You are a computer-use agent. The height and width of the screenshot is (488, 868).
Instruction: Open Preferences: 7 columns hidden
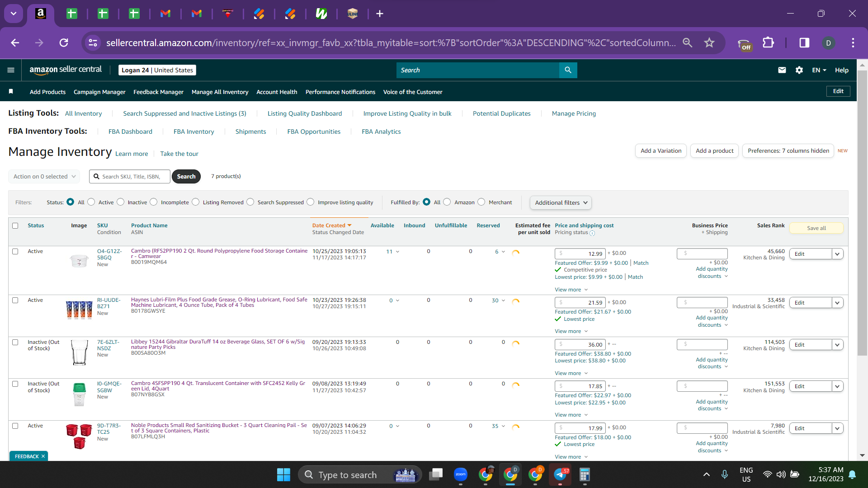[x=788, y=151]
